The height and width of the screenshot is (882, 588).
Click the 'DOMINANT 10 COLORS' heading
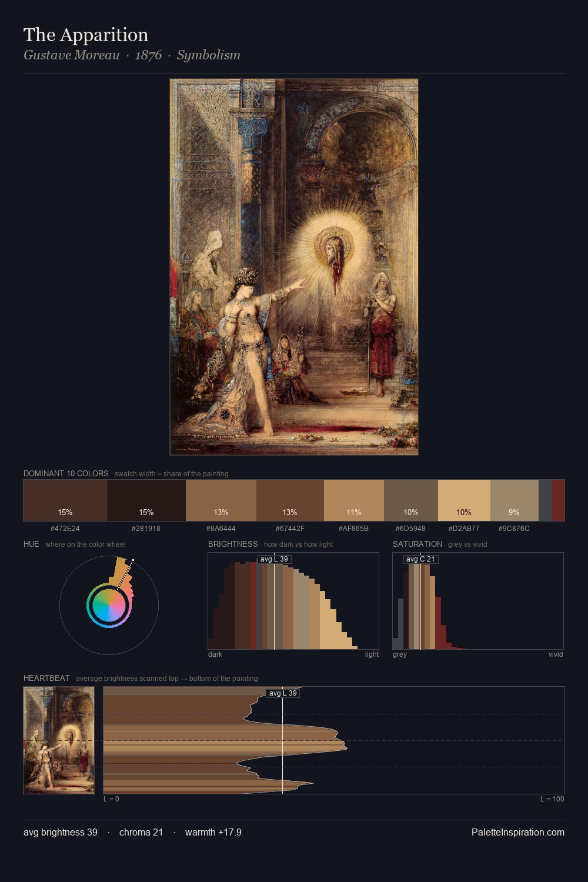pyautogui.click(x=66, y=473)
